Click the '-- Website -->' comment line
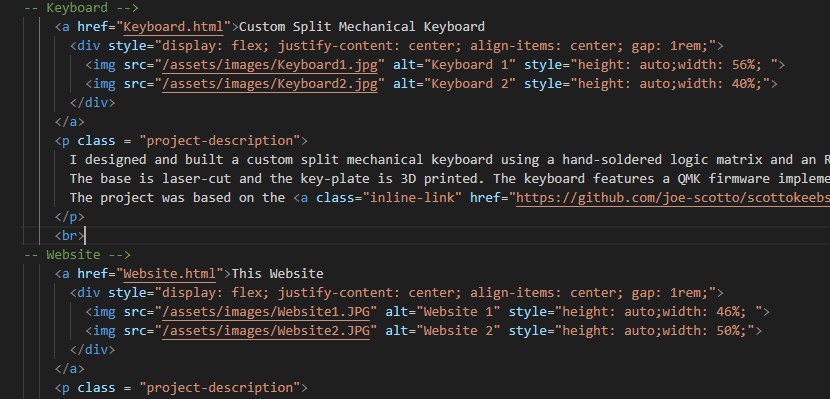The height and width of the screenshot is (399, 830). pos(77,255)
